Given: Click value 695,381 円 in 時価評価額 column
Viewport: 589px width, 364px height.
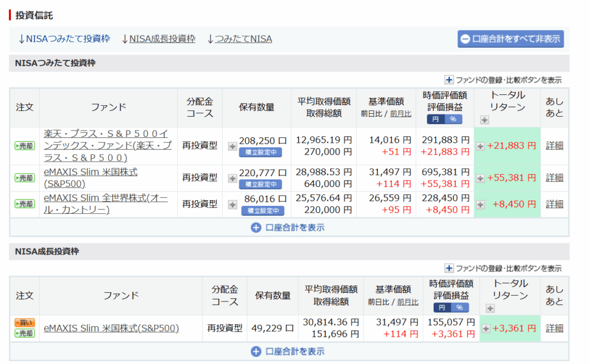Looking at the screenshot, I should (x=446, y=172).
